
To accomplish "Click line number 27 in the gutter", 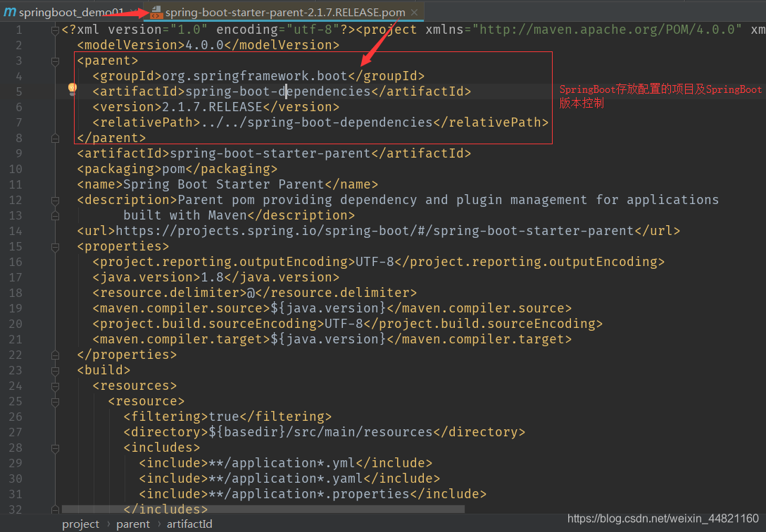I will [x=15, y=432].
